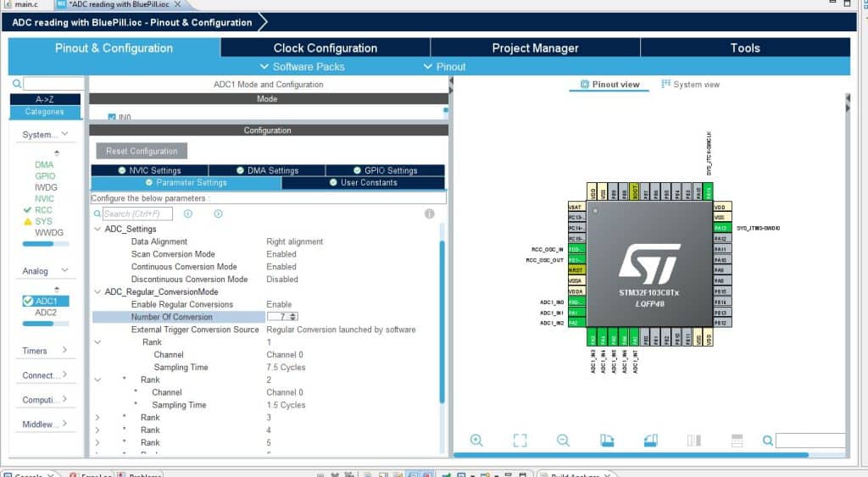
Task: Zoom out of the pinout view
Action: pos(563,440)
